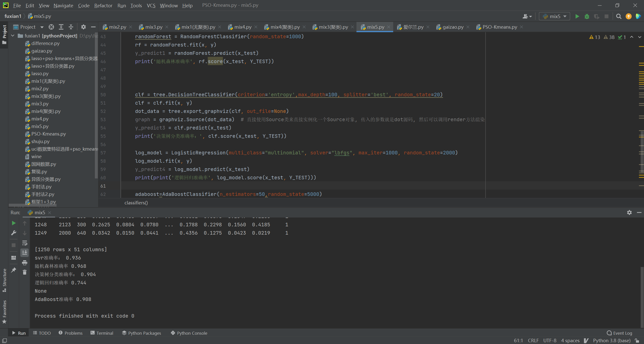Image resolution: width=644 pixels, height=344 pixels.
Task: Click the classifiers() breadcrumb
Action: 136,203
